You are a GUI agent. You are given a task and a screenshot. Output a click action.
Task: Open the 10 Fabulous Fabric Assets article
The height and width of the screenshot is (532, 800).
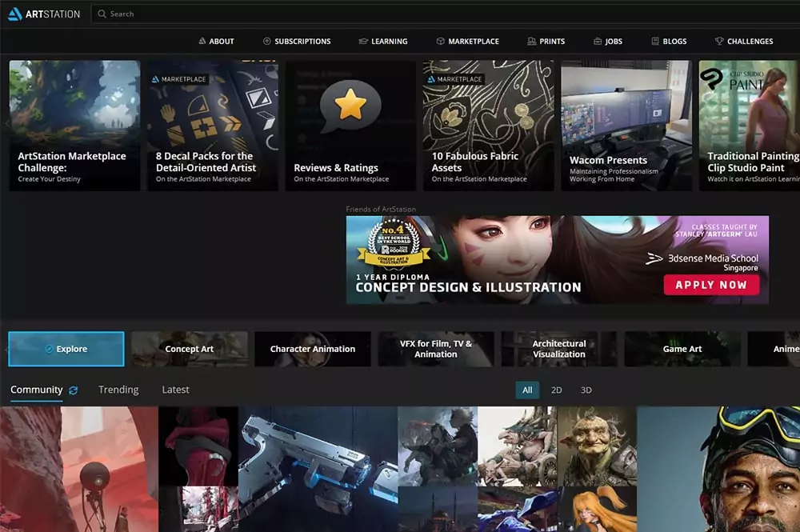click(488, 126)
